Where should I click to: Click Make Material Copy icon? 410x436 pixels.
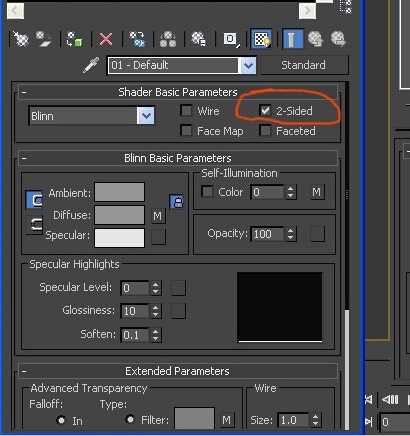pyautogui.click(x=137, y=39)
